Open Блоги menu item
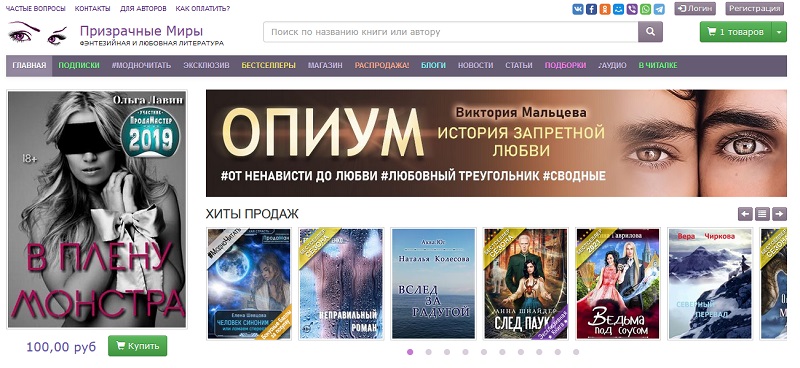This screenshot has width=800, height=368. click(x=433, y=65)
